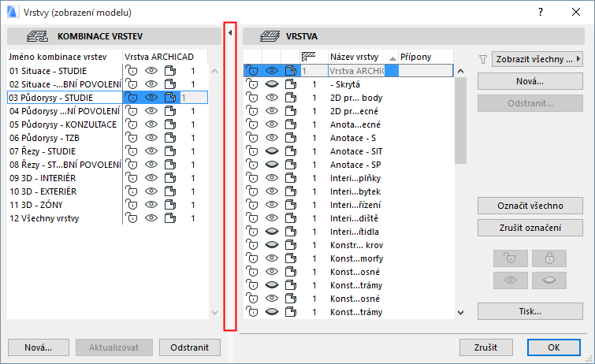
Task: Toggle the eye icon for 02 Situace combination
Action: click(x=151, y=84)
